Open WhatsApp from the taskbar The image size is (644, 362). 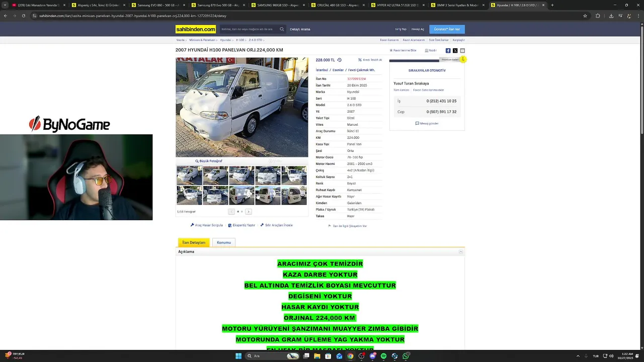click(406, 356)
